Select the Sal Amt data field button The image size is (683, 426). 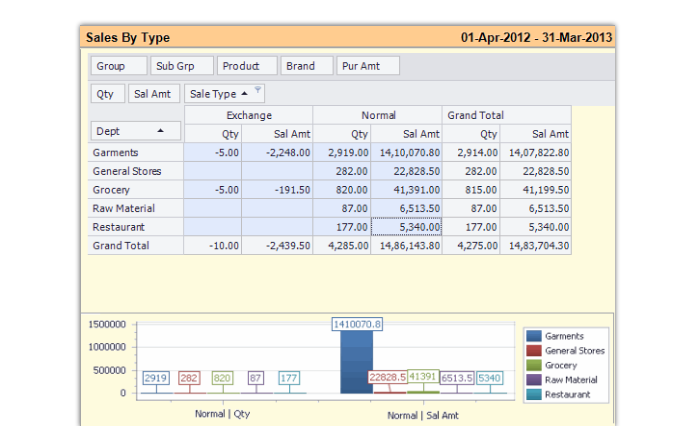point(154,94)
